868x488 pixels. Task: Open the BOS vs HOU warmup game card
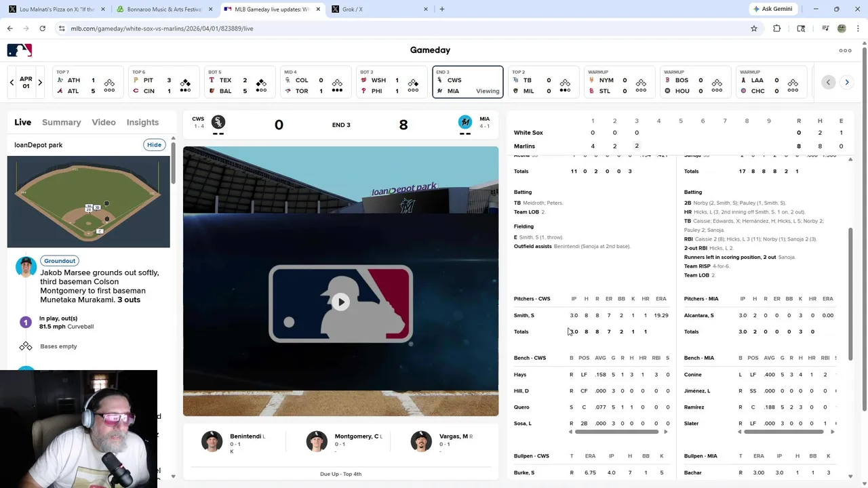point(695,82)
